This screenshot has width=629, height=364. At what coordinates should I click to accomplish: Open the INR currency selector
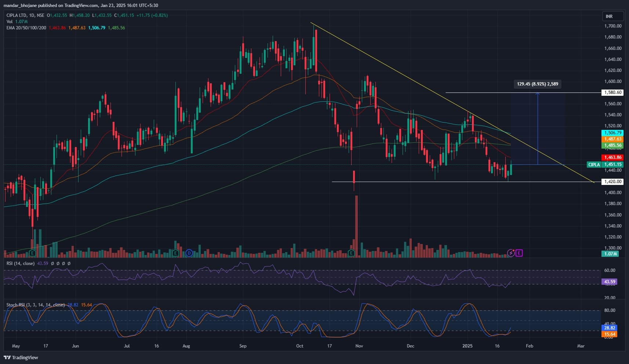point(612,16)
